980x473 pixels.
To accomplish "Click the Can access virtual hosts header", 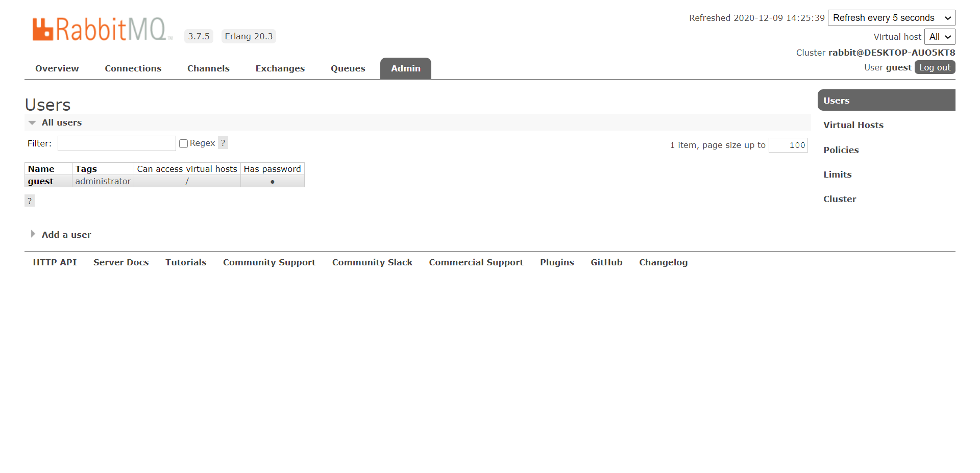I will point(187,169).
